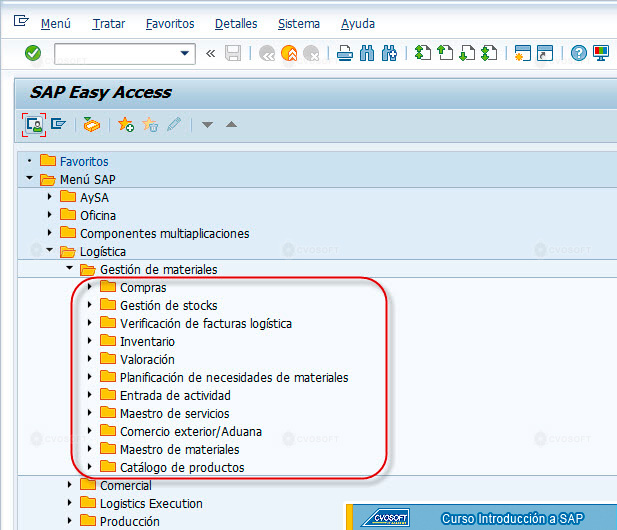The height and width of the screenshot is (530, 617).
Task: Open the Favoritos menu
Action: tap(170, 24)
